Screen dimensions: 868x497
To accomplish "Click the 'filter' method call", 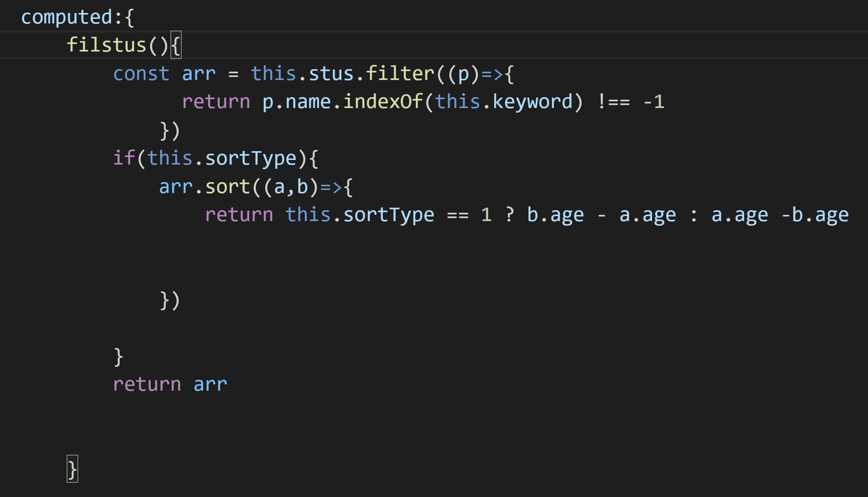I will [400, 74].
